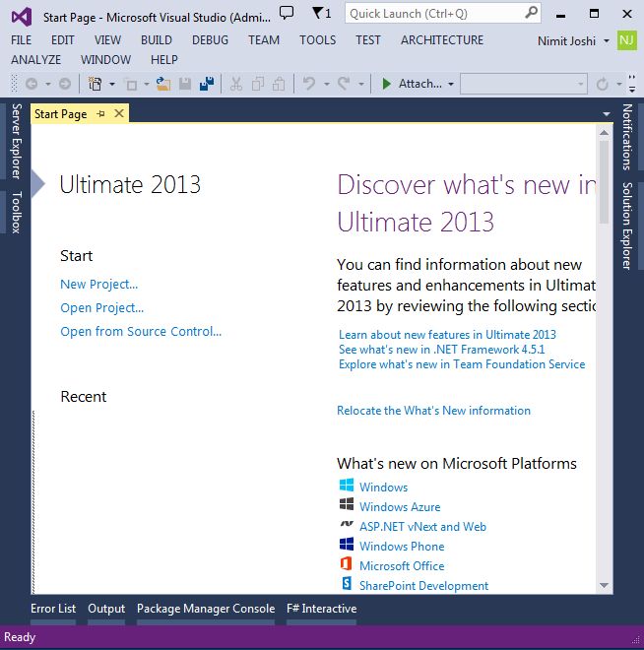Image resolution: width=644 pixels, height=650 pixels.
Task: Click the Windows Azure logo icon
Action: coord(347,504)
